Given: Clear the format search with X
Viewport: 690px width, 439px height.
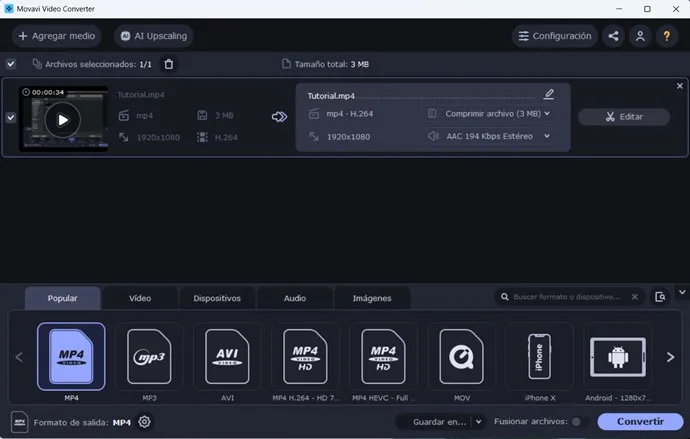Looking at the screenshot, I should [x=635, y=297].
